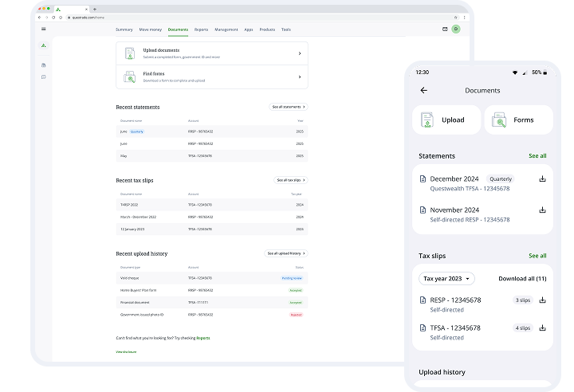Viewport: 574px width, 392px height.
Task: Click the green link at the page bottom
Action: click(x=126, y=351)
